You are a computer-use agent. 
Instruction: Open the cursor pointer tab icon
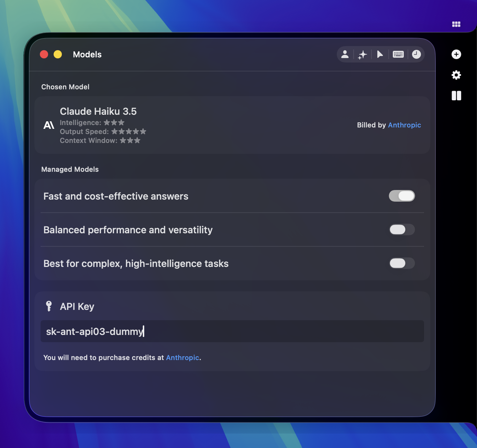(x=380, y=54)
